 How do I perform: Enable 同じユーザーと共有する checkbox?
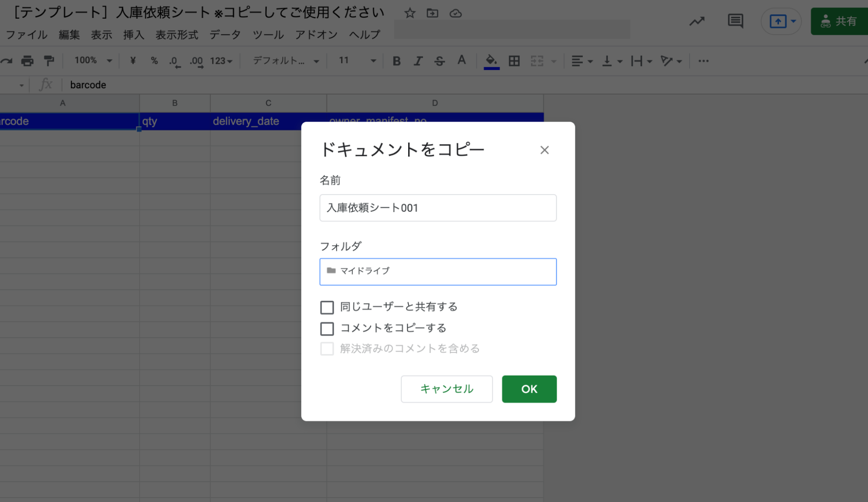[327, 307]
